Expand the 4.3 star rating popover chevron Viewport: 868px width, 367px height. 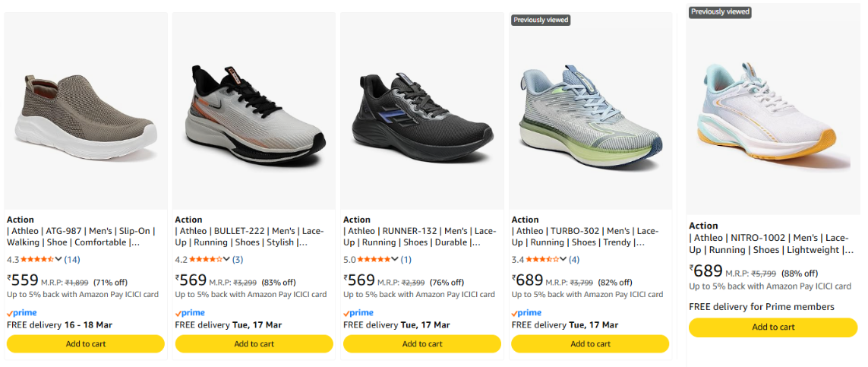[x=58, y=260]
